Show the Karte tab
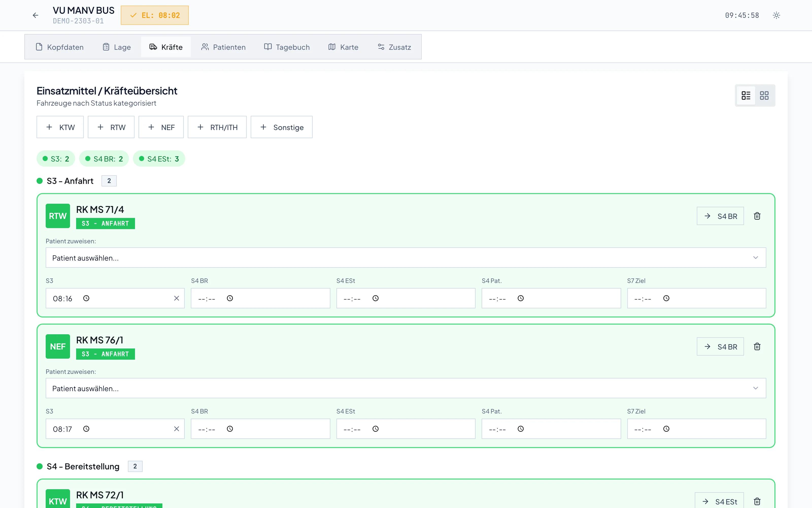The width and height of the screenshot is (812, 508). pyautogui.click(x=343, y=47)
